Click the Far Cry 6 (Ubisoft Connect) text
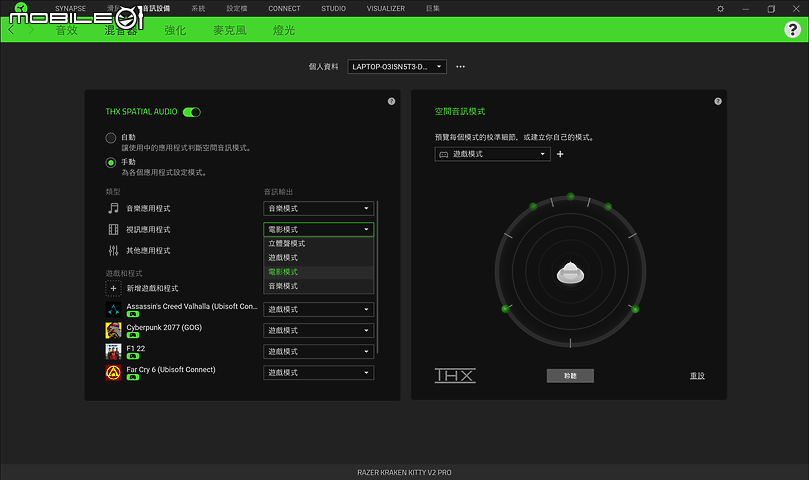 (x=171, y=370)
